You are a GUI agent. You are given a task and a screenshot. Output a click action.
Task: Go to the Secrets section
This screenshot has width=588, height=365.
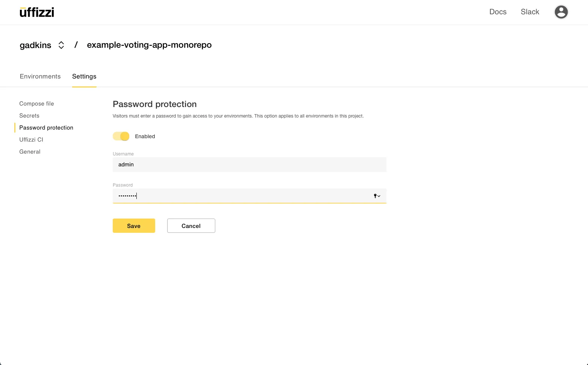[29, 116]
